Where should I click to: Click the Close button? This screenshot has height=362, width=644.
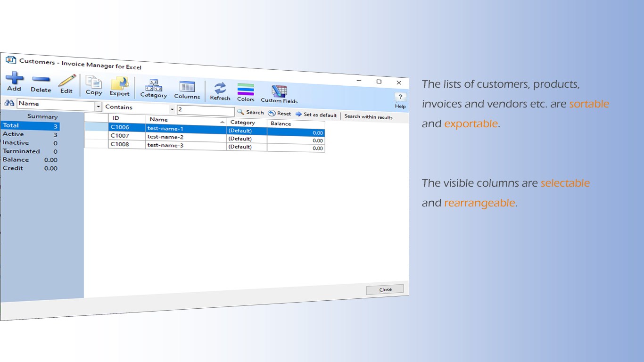tap(385, 289)
